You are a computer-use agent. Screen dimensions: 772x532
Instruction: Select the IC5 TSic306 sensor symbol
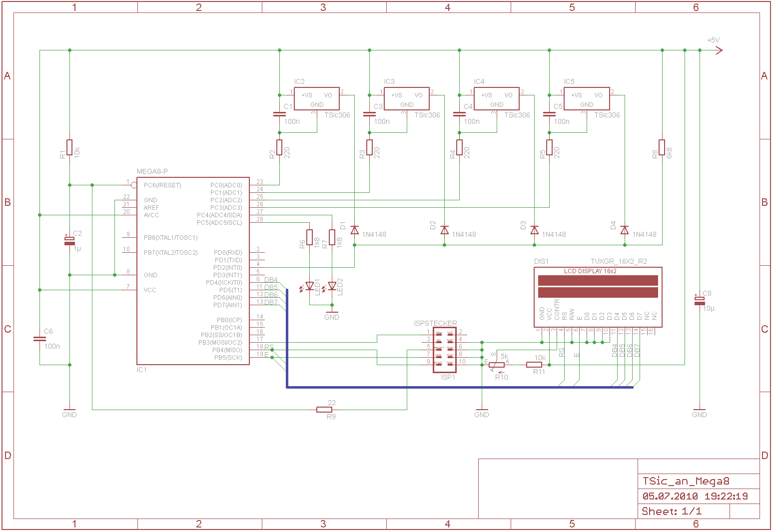[x=586, y=99]
